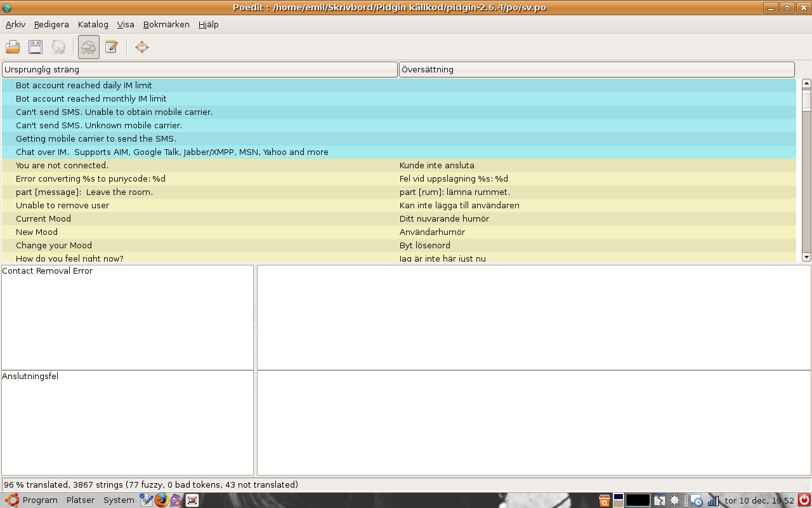Screen dimensions: 812x508
Task: Click the brightness sun tray icon
Action: 675,500
